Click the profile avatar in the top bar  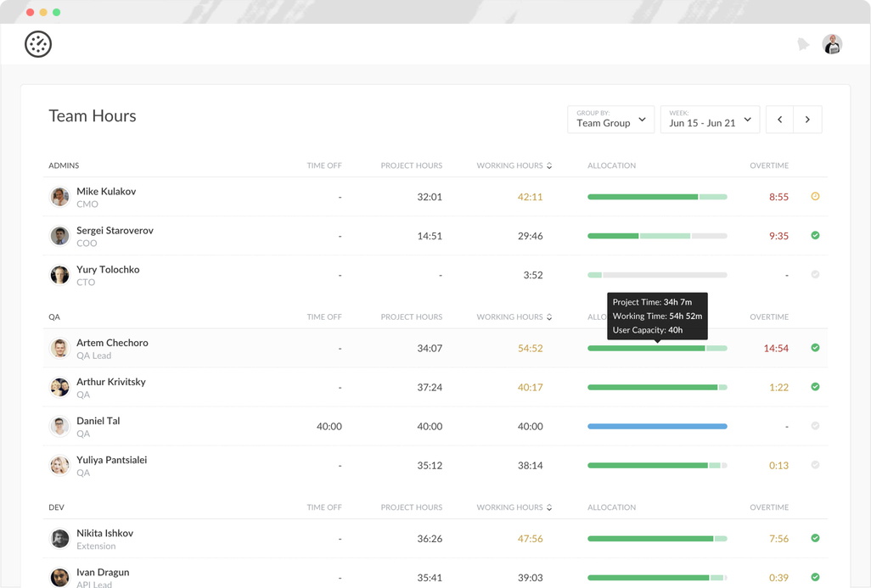831,43
